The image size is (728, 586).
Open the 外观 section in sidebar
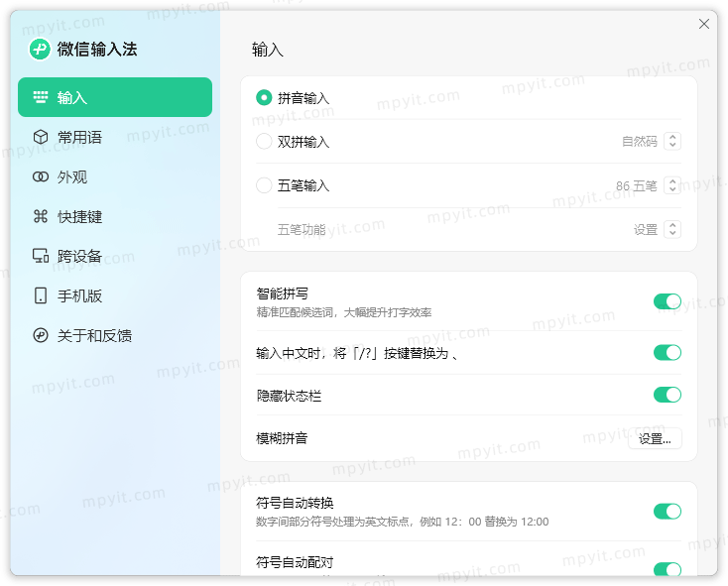[x=115, y=176]
